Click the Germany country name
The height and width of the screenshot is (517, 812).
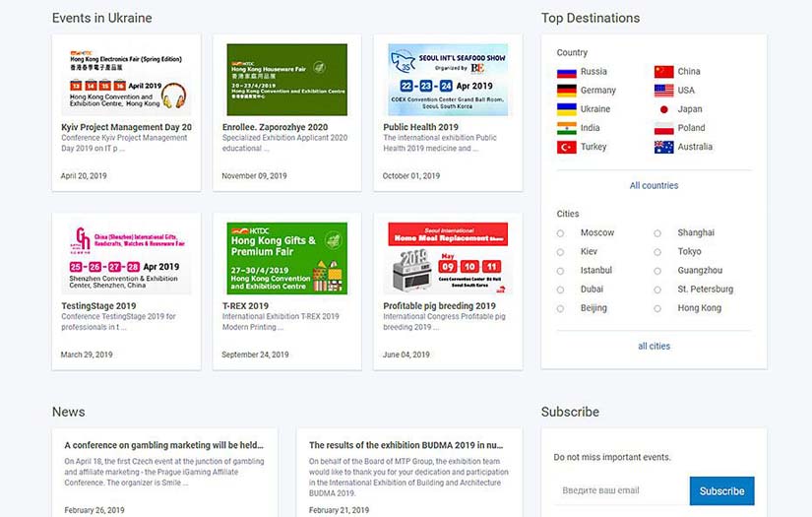pyautogui.click(x=598, y=91)
